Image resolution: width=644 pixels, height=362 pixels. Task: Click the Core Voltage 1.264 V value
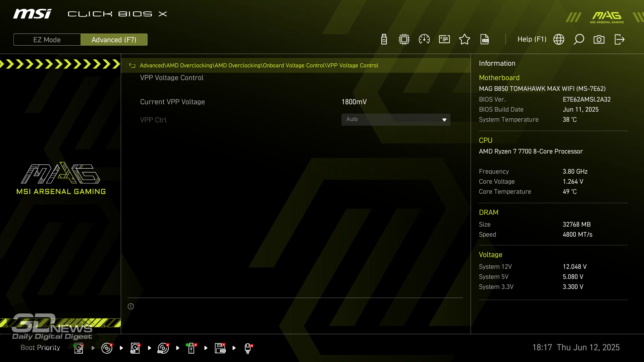click(x=573, y=182)
